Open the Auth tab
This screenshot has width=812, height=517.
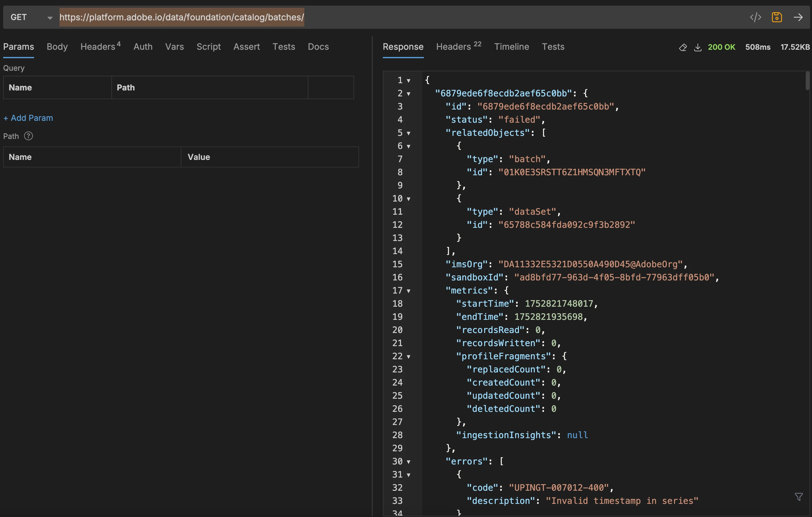click(x=143, y=47)
